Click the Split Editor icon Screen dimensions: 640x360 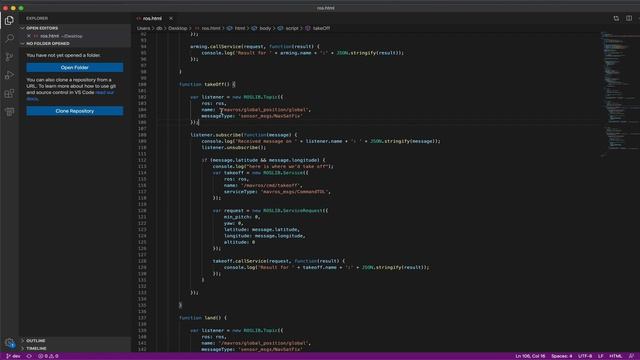click(629, 18)
